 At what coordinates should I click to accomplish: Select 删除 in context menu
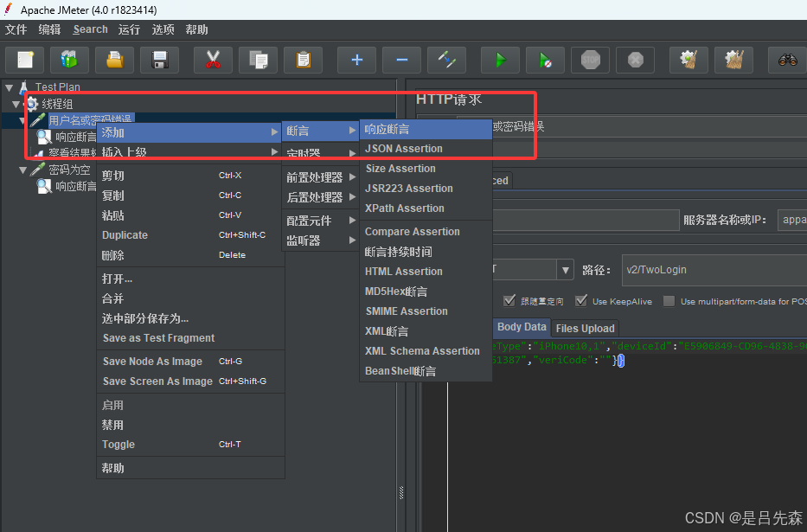[190, 254]
